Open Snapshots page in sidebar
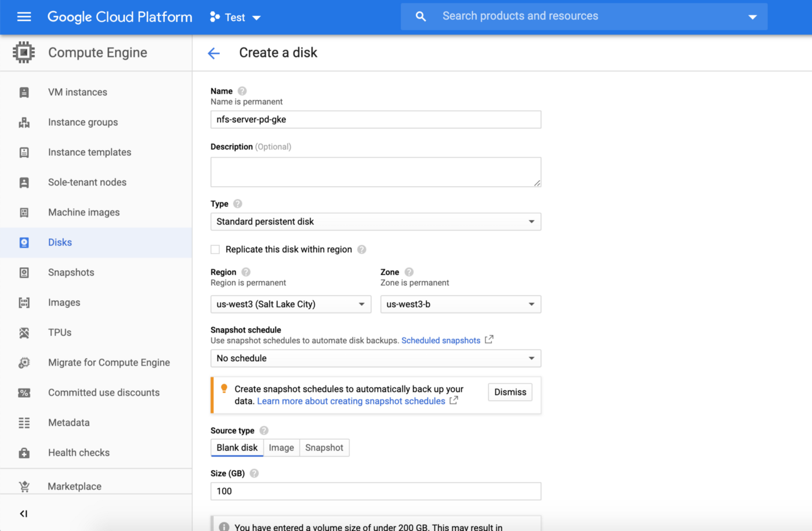This screenshot has height=531, width=812. (71, 272)
